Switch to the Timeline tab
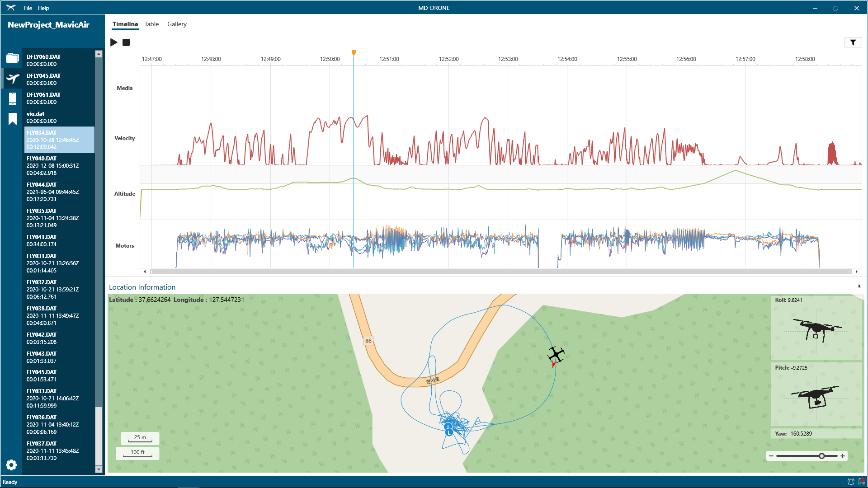 tap(125, 24)
